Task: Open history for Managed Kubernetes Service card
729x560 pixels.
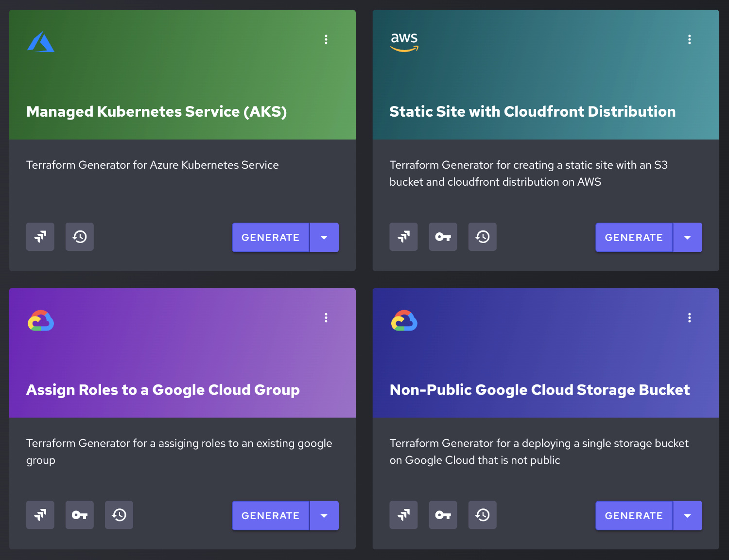Action: click(80, 237)
